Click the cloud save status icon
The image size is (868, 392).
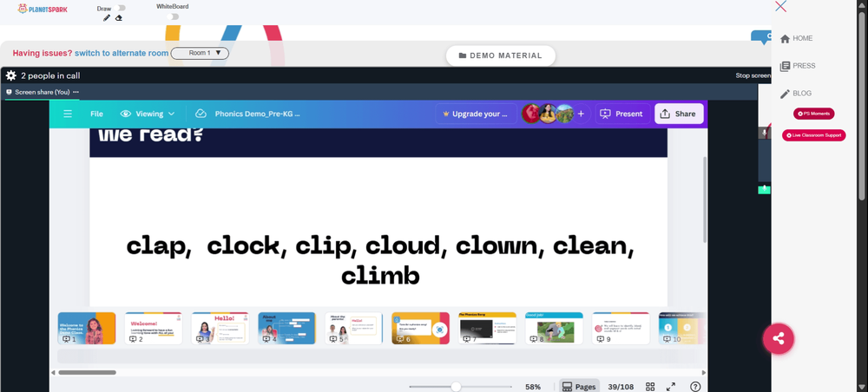pyautogui.click(x=201, y=114)
